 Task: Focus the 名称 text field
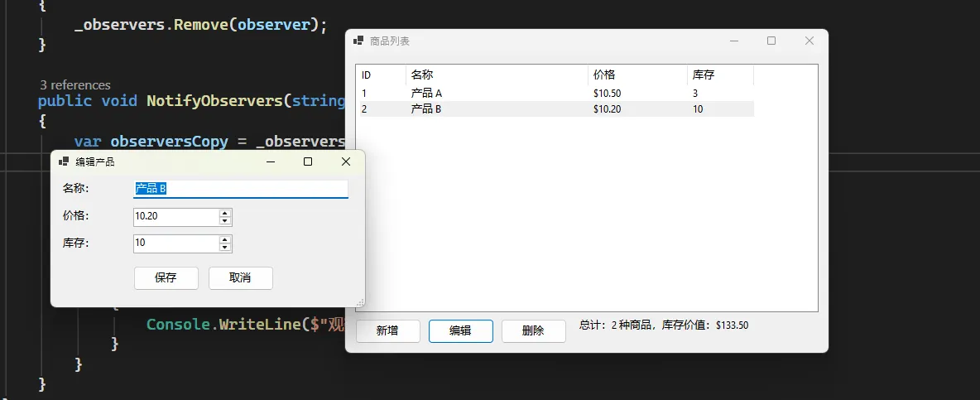pos(240,189)
